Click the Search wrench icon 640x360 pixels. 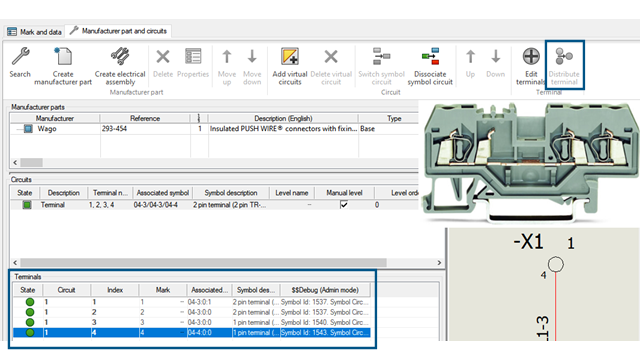coord(20,56)
